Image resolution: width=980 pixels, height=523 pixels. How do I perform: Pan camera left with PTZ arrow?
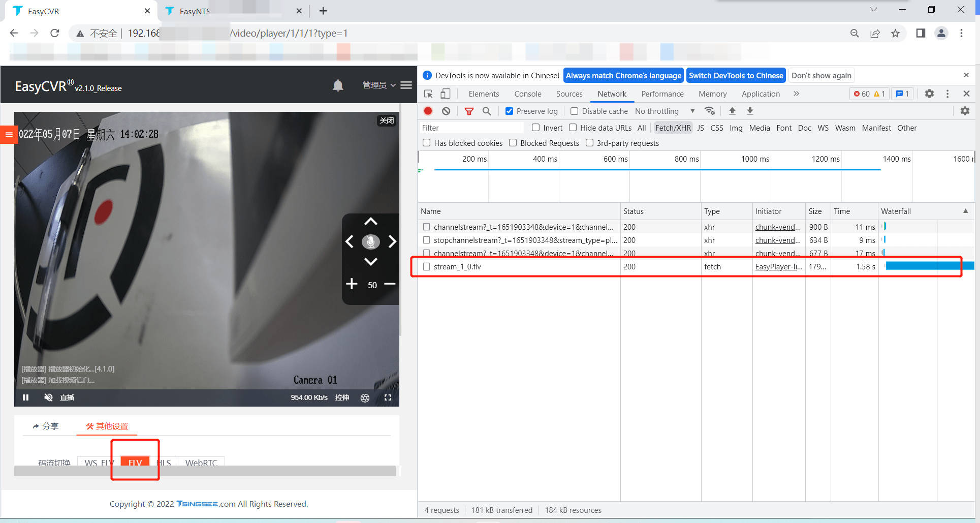pyautogui.click(x=350, y=242)
